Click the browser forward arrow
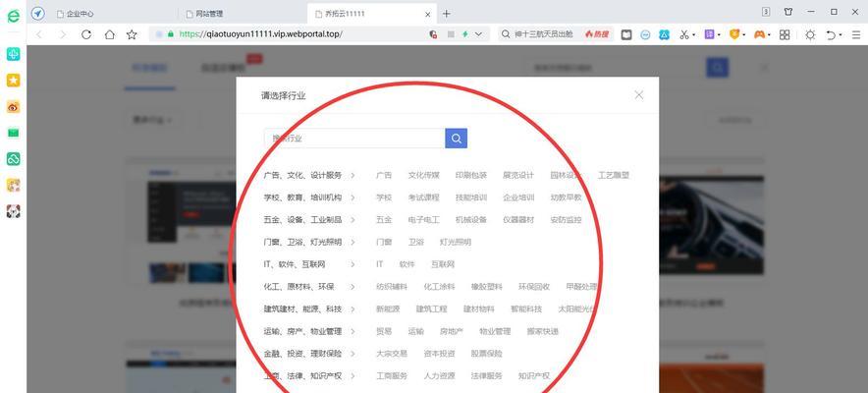868x393 pixels. coord(63,34)
